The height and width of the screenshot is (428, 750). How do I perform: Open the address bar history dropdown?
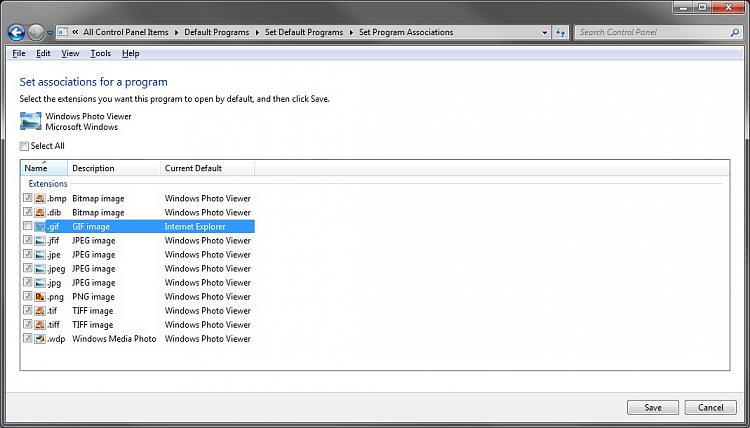tap(544, 33)
